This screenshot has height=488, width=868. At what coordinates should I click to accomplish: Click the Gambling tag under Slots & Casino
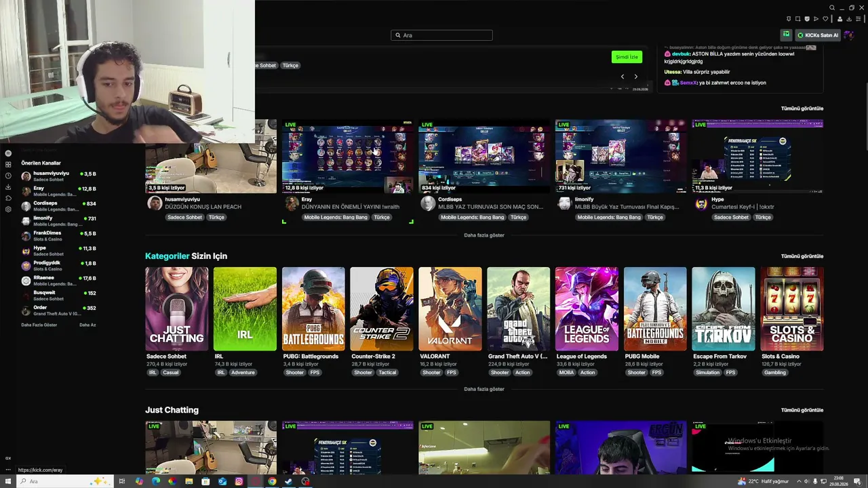pos(775,373)
